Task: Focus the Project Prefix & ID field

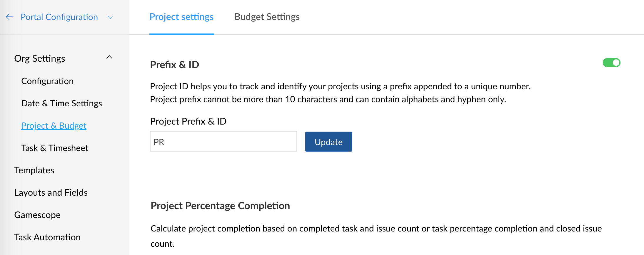Action: [223, 142]
